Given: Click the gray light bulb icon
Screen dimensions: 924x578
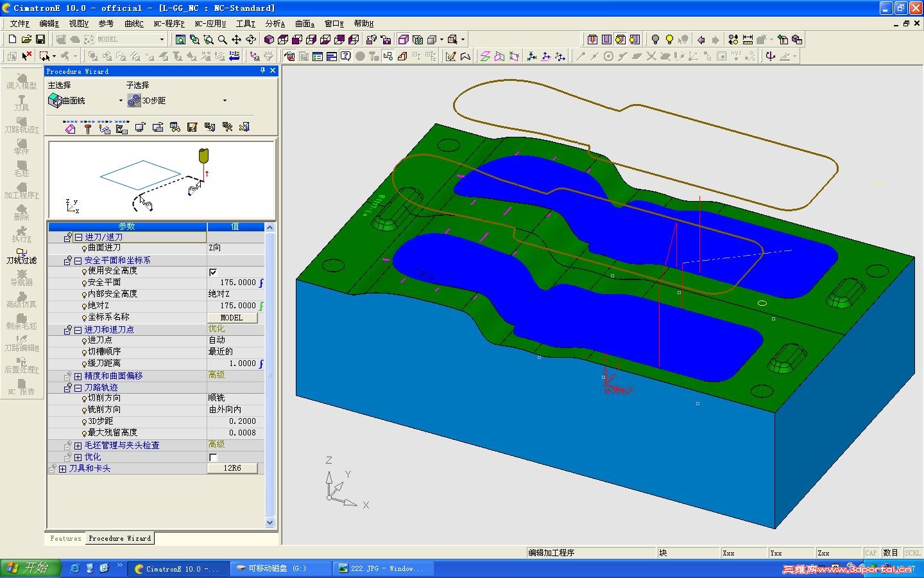Looking at the screenshot, I should [x=655, y=40].
